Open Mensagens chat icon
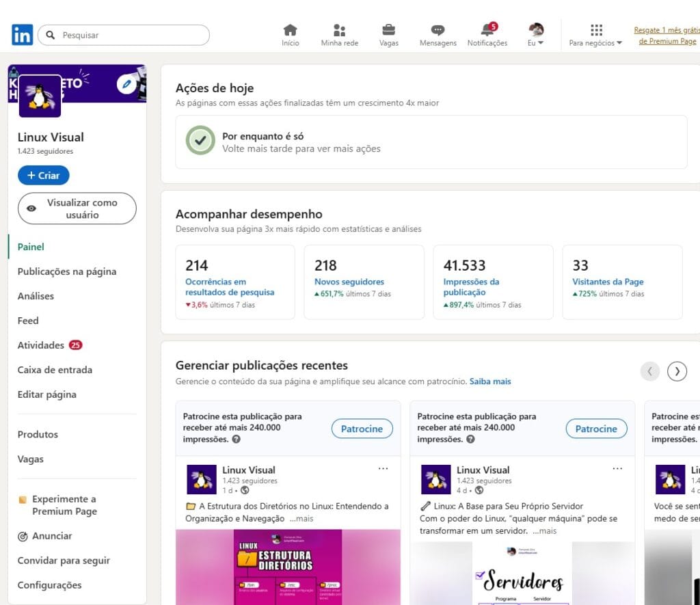The image size is (700, 605). [437, 30]
